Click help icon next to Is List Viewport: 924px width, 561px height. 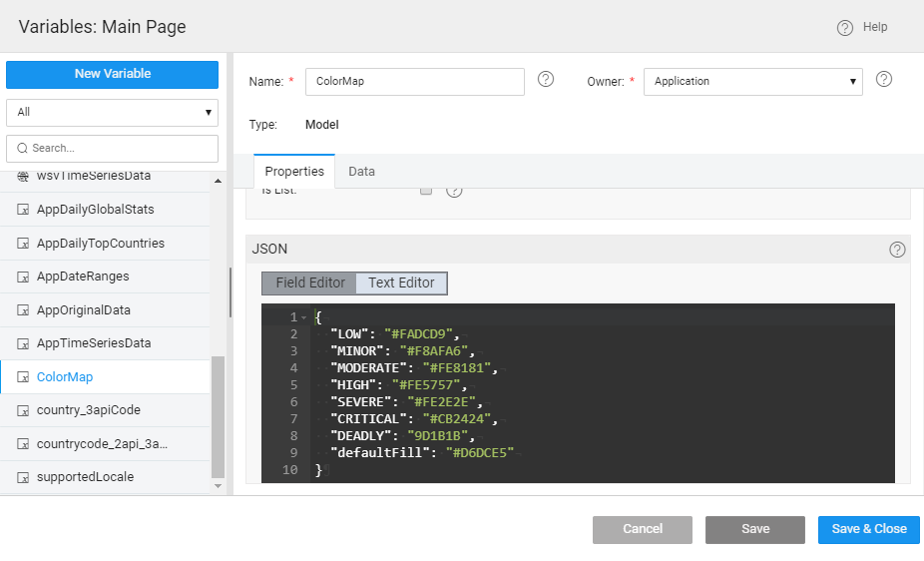tap(454, 190)
